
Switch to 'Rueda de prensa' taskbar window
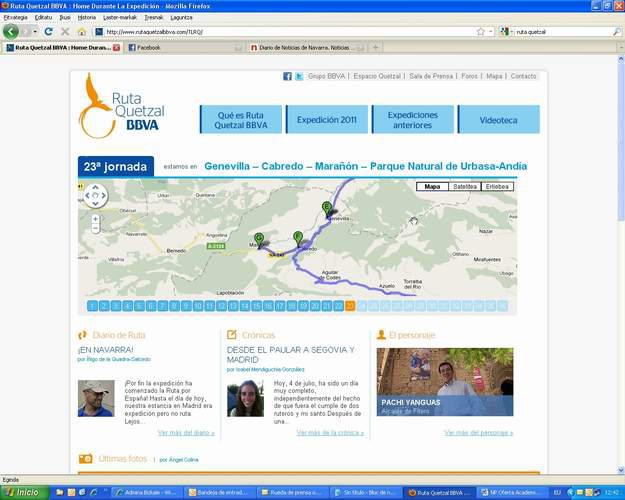click(293, 493)
